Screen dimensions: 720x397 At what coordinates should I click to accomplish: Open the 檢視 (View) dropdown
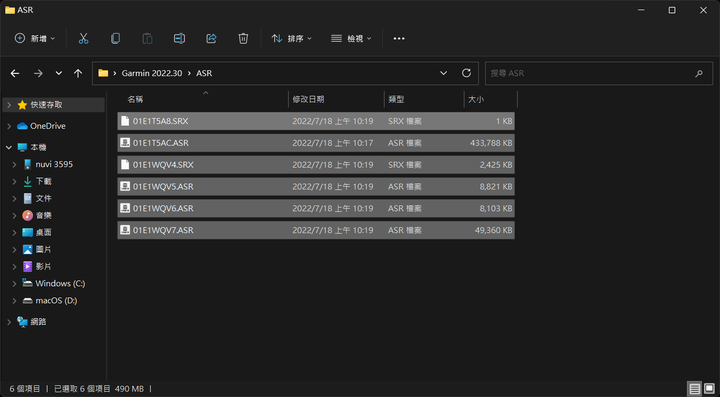351,39
